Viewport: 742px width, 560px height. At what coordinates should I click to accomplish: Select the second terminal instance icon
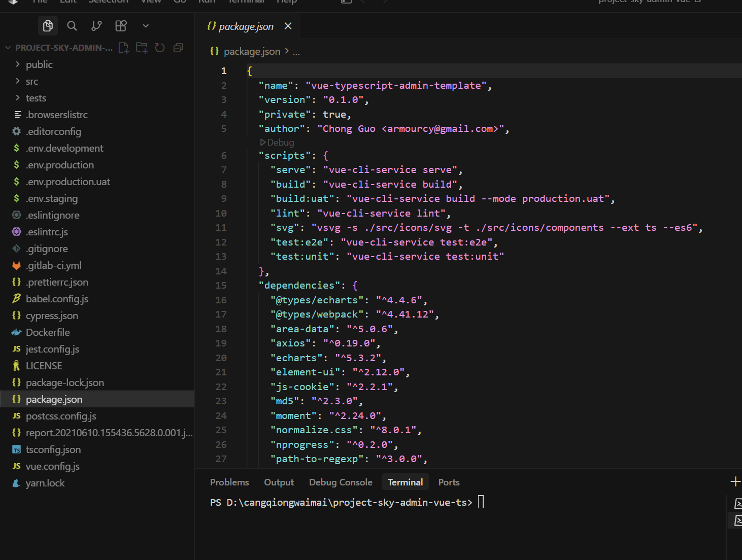tap(738, 520)
